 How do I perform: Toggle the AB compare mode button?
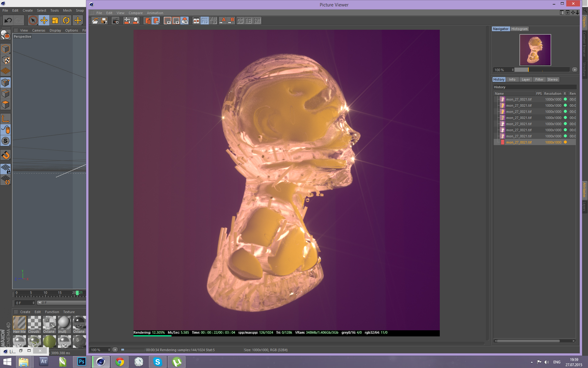(196, 21)
